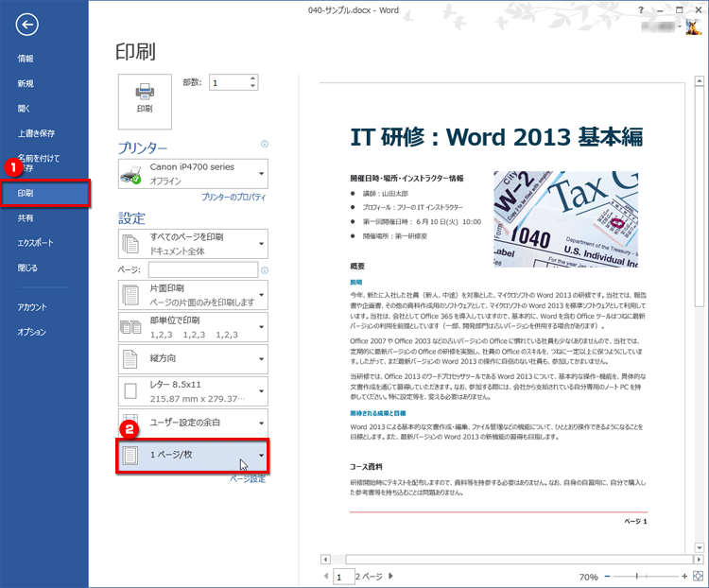Click the horizontal scroll right arrow

click(x=699, y=560)
